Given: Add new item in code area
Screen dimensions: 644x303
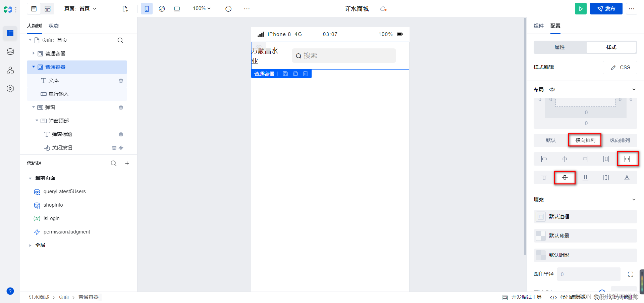Looking at the screenshot, I should 127,163.
